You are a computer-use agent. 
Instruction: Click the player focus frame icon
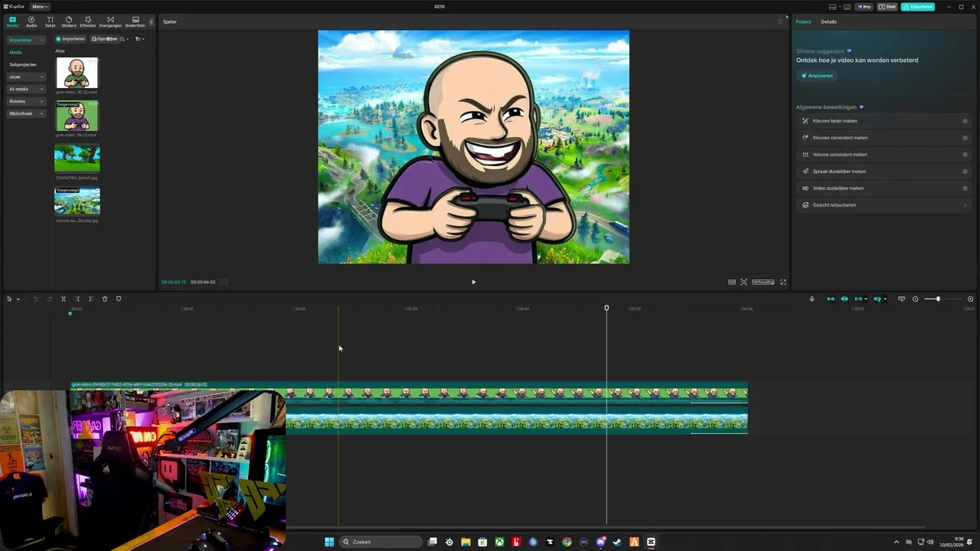[743, 282]
